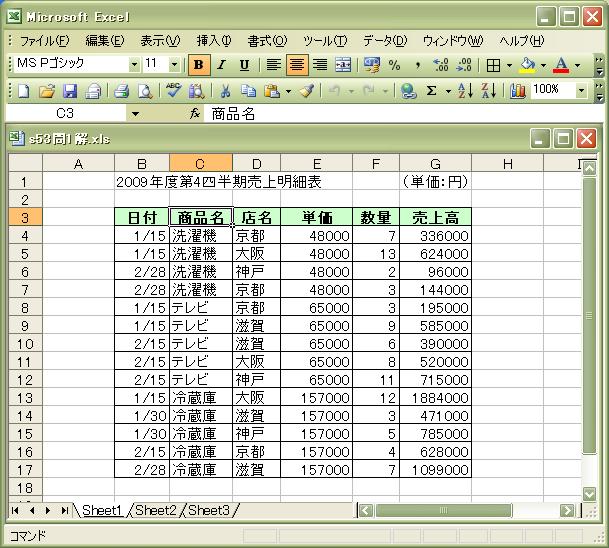Select the Format Painter brush
609x548 pixels.
pos(307,91)
